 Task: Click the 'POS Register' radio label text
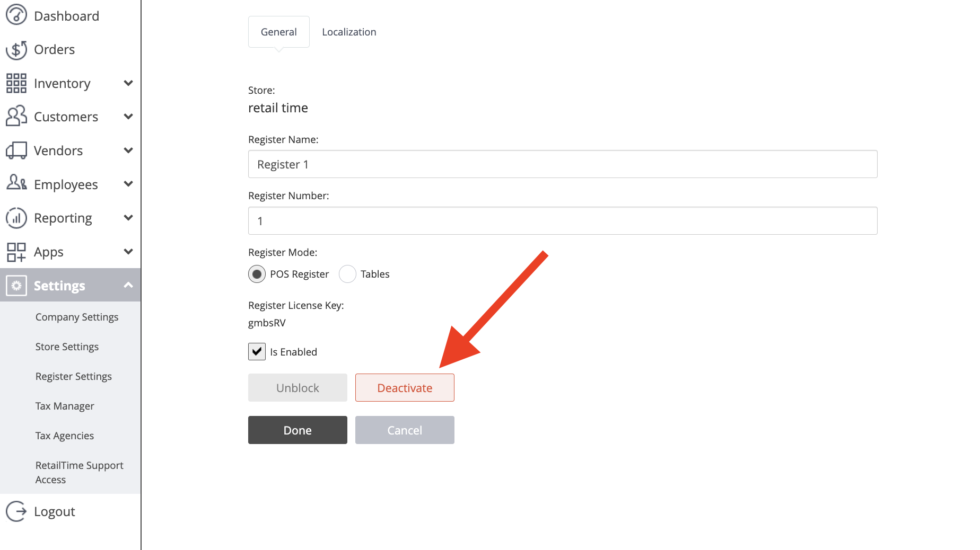pos(300,274)
